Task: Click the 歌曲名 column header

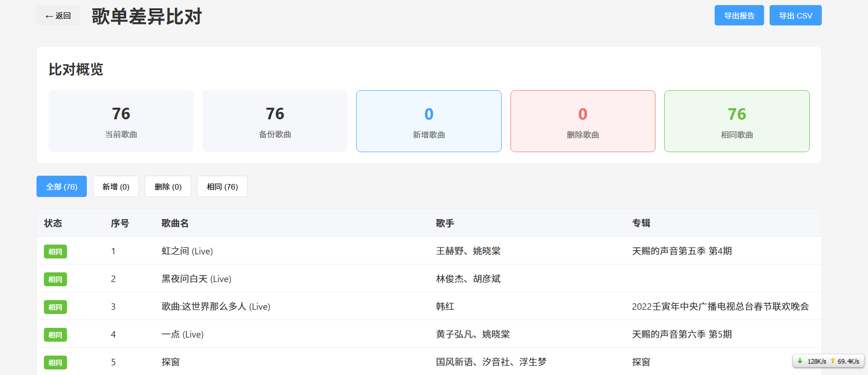Action: click(175, 223)
